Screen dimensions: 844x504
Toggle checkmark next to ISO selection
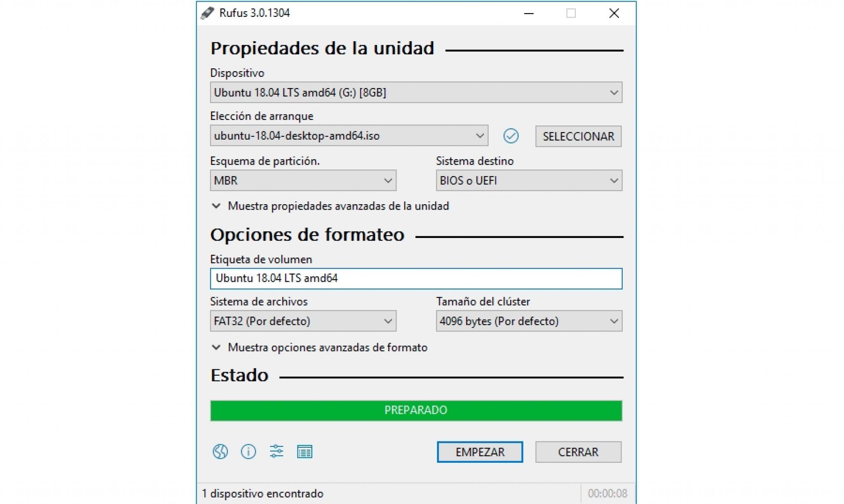click(510, 136)
